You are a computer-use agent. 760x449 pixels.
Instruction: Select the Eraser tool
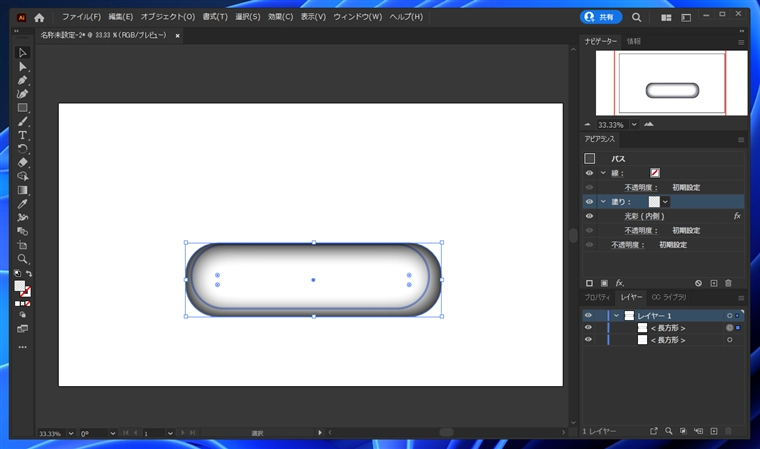22,162
